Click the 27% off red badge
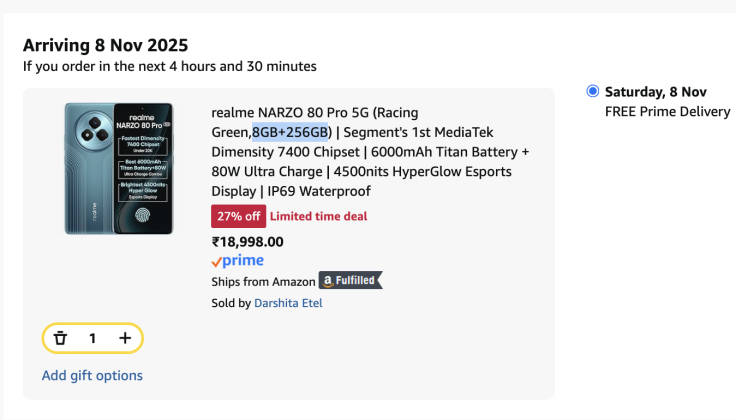 click(238, 216)
